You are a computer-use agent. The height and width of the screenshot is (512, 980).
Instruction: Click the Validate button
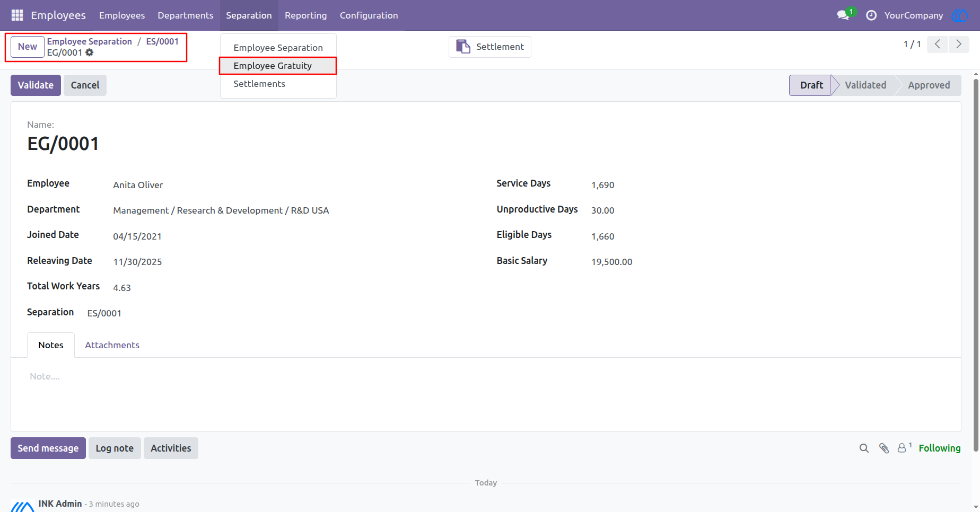pos(36,85)
